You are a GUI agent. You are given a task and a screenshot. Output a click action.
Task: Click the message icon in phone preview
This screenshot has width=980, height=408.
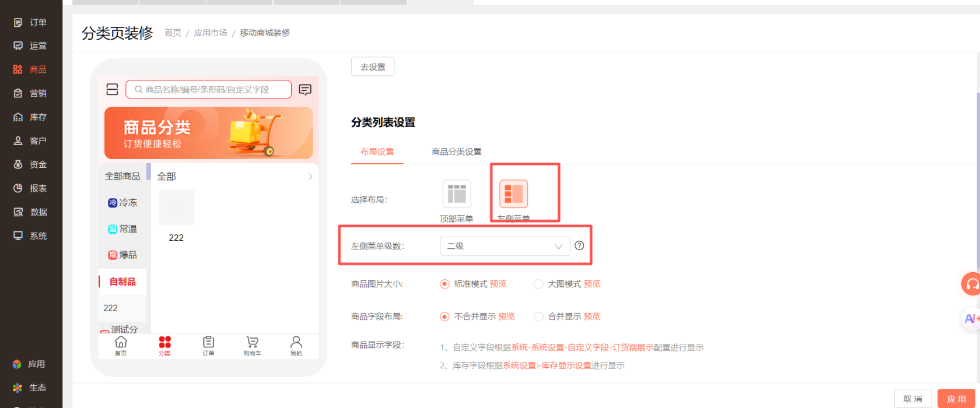305,89
